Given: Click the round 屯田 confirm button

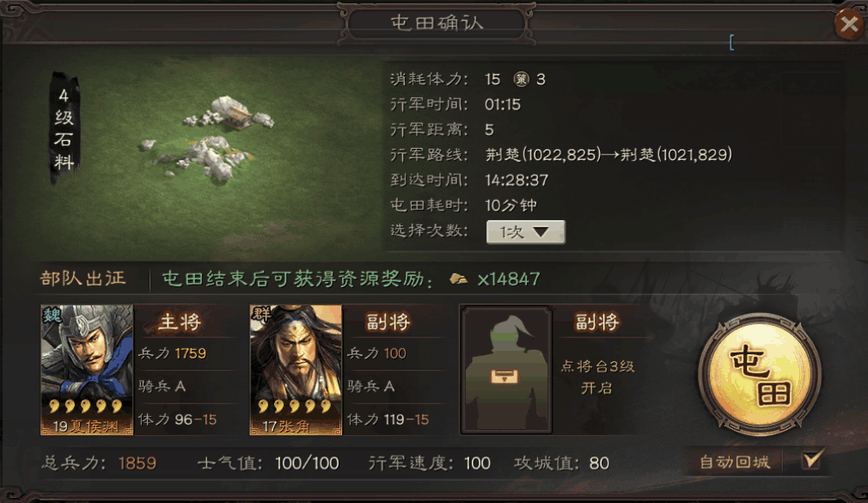Looking at the screenshot, I should coord(761,377).
